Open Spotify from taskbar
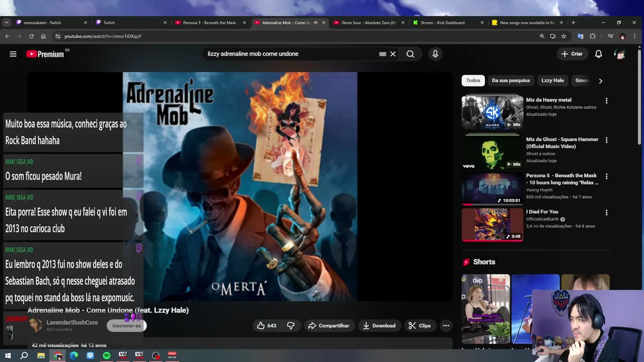This screenshot has height=362, width=644. pyautogui.click(x=106, y=355)
